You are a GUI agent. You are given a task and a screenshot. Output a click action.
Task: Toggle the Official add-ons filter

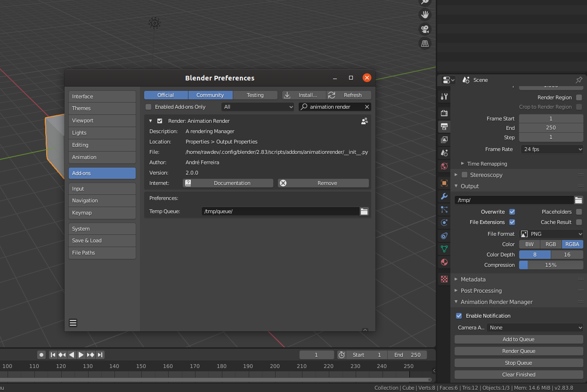tap(165, 95)
